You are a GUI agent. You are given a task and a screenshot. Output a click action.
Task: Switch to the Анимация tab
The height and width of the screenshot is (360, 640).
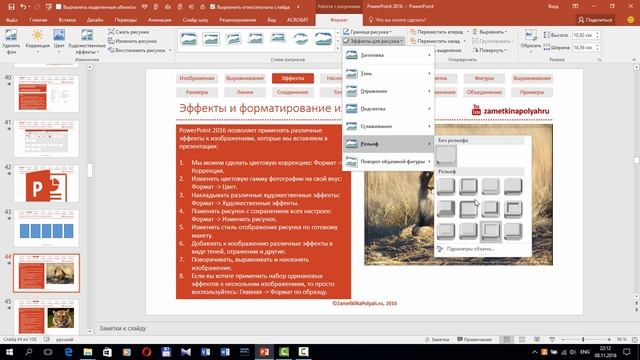pos(160,20)
